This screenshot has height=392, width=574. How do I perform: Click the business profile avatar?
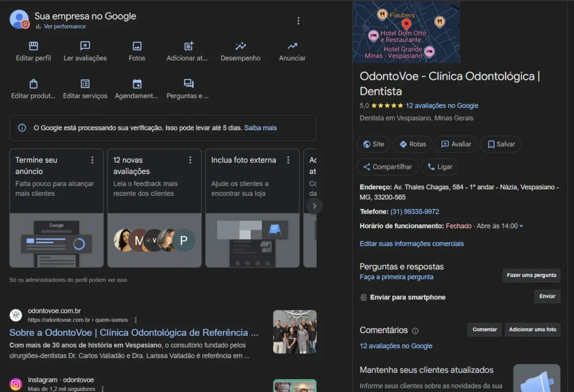coord(19,19)
